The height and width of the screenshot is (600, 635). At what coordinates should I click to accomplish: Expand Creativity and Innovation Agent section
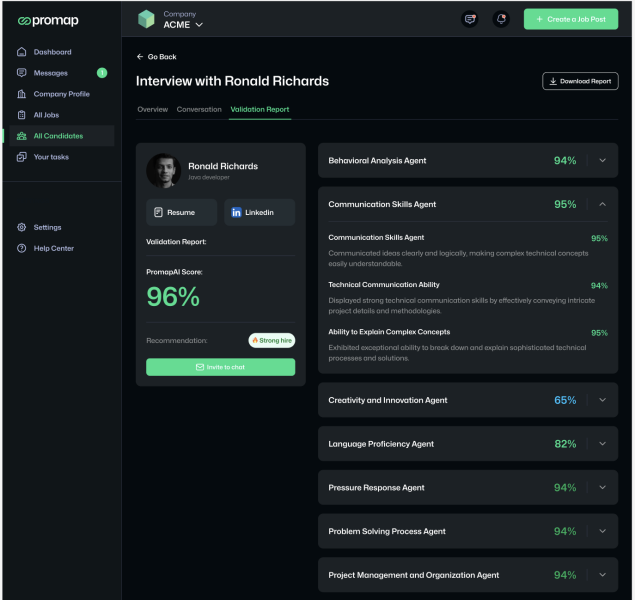coord(602,400)
